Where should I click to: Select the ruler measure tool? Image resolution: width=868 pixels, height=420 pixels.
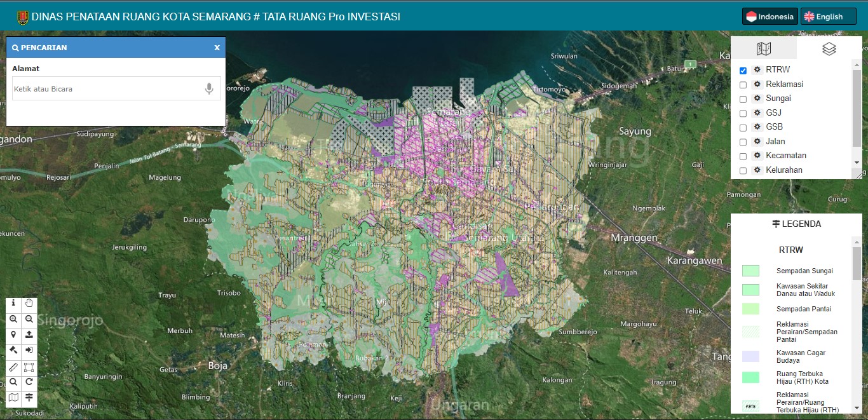click(x=13, y=367)
